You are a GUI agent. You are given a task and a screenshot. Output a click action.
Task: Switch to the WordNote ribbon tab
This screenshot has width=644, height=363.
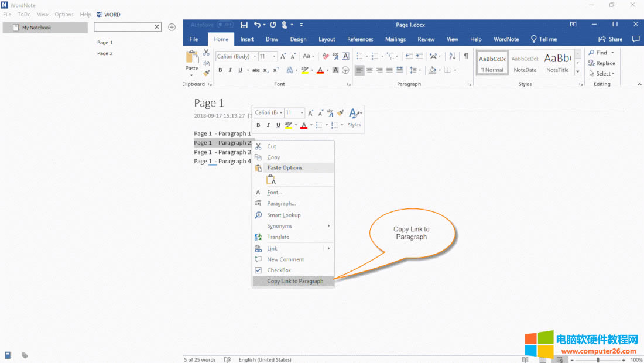click(x=506, y=39)
